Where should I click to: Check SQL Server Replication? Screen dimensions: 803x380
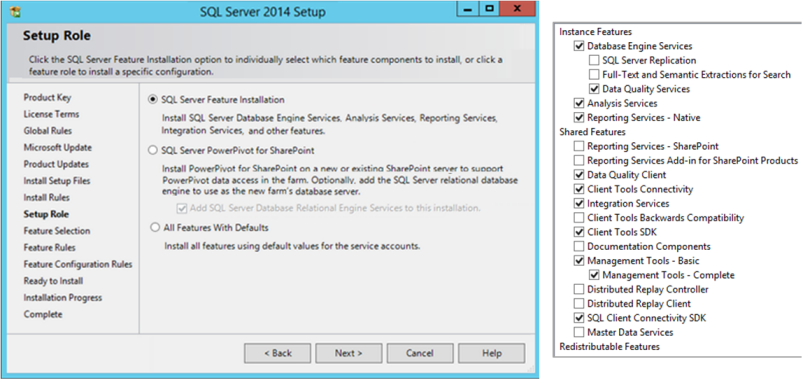click(594, 60)
